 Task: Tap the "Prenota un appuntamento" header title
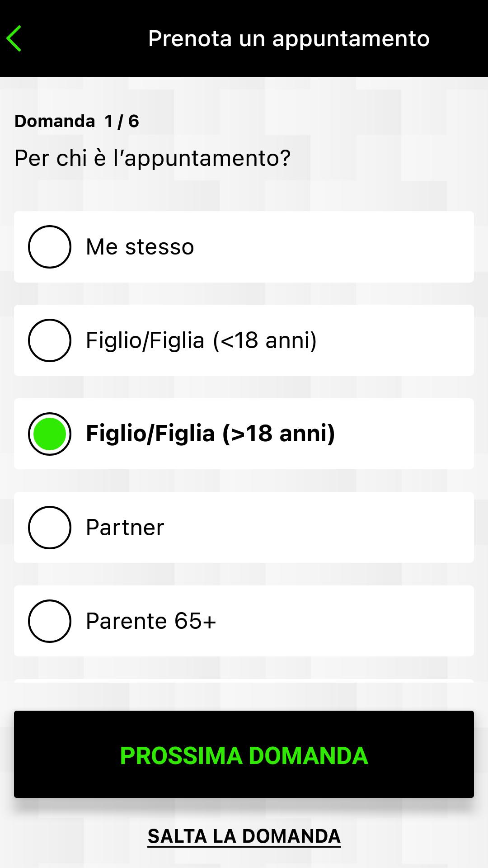[x=289, y=39]
